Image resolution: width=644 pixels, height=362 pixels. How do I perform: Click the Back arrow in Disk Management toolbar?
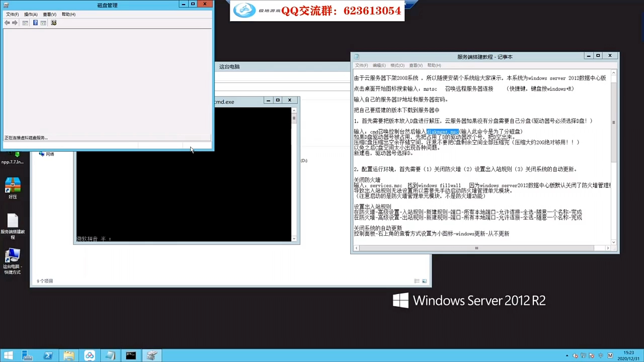[x=7, y=23]
